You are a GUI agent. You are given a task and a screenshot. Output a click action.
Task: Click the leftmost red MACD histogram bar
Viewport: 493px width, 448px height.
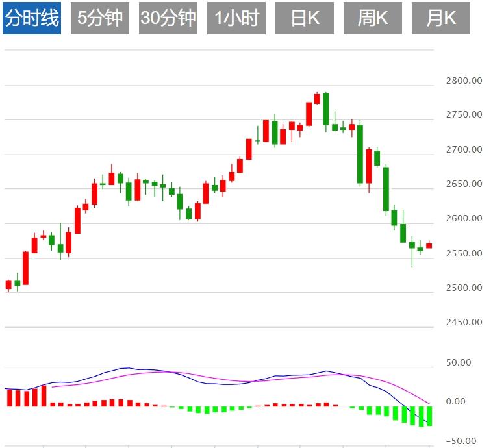coord(8,397)
